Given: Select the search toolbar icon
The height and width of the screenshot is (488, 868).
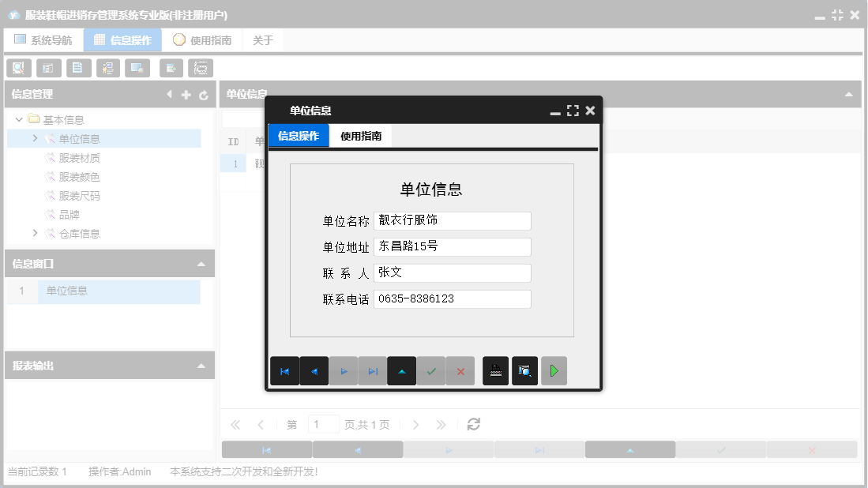Looking at the screenshot, I should pos(18,68).
